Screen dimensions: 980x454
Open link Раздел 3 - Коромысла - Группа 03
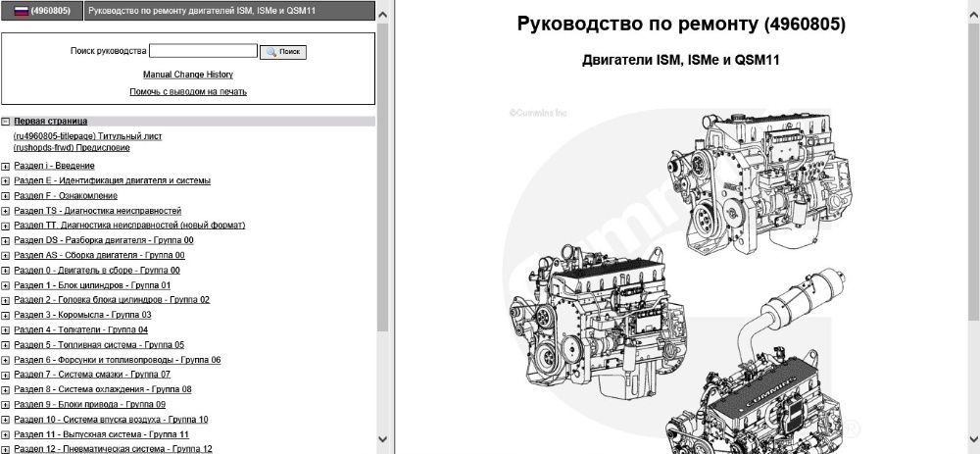coord(82,315)
